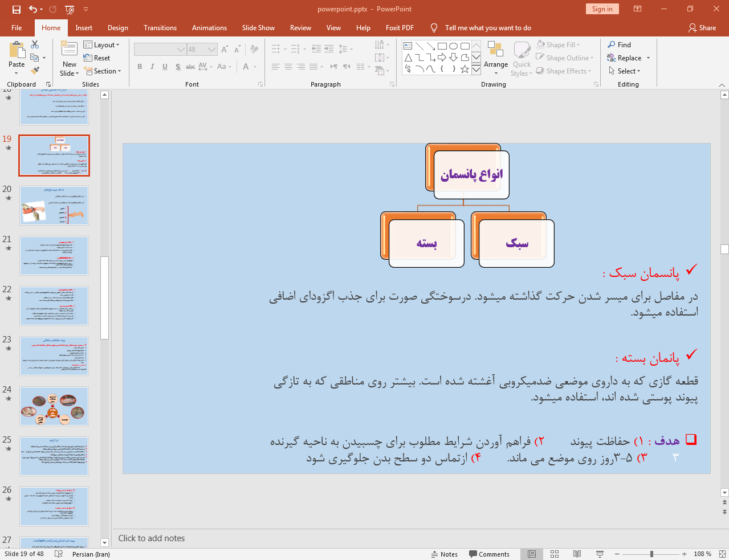Decrease list indent level
This screenshot has width=729, height=560.
pos(316,49)
